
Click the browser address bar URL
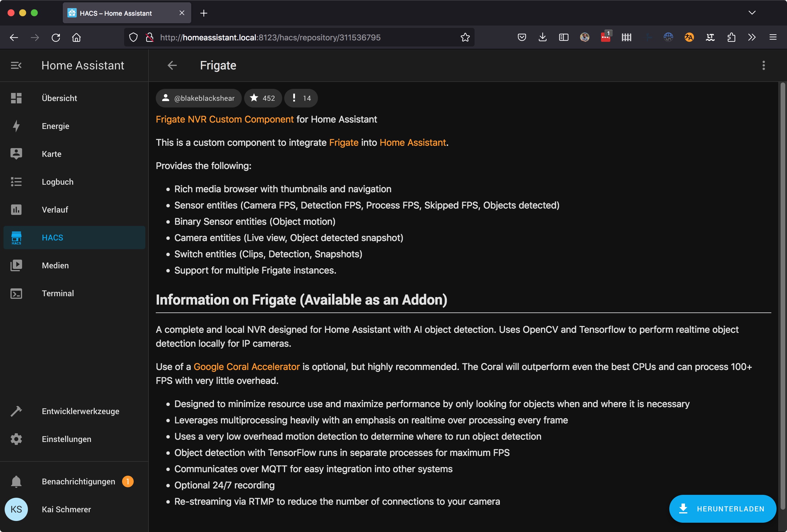click(270, 37)
